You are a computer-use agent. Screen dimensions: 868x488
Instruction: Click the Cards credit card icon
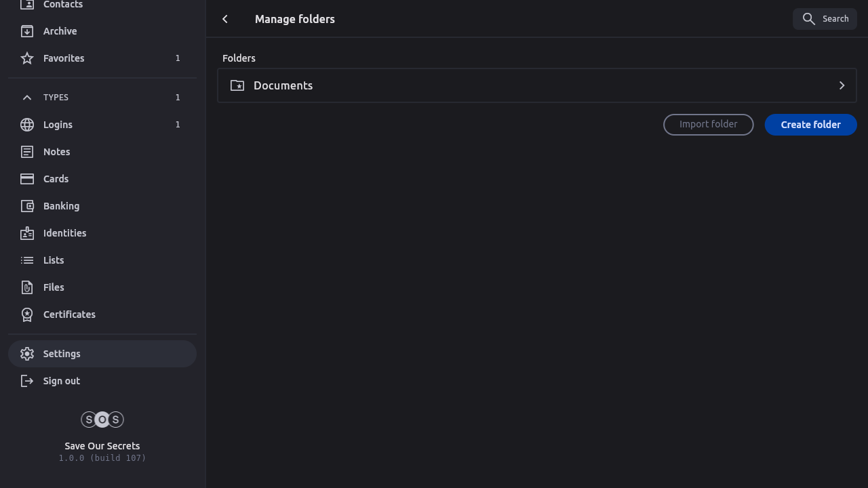point(27,179)
